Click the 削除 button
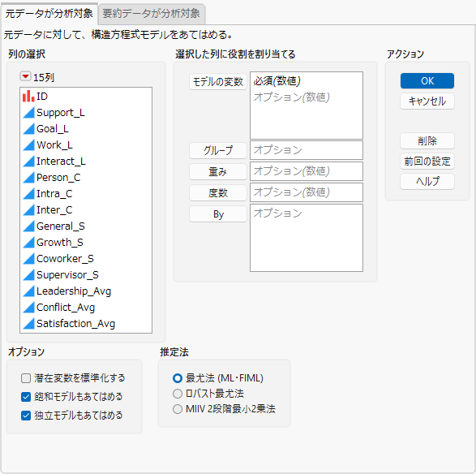The image size is (476, 474). click(427, 141)
